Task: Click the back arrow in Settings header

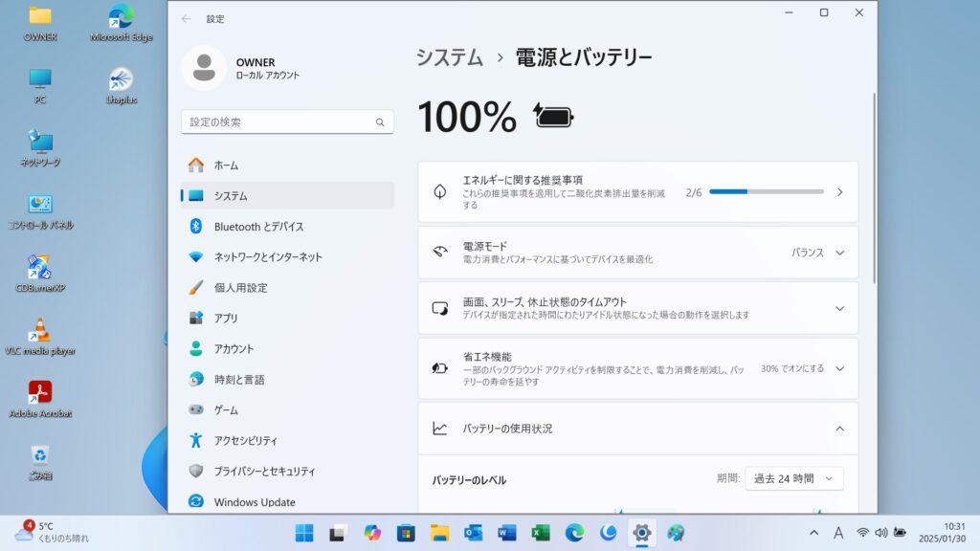Action: 186,18
